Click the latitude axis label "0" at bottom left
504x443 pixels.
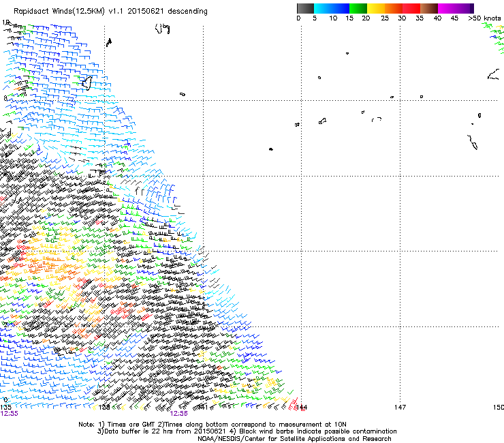point(5,400)
